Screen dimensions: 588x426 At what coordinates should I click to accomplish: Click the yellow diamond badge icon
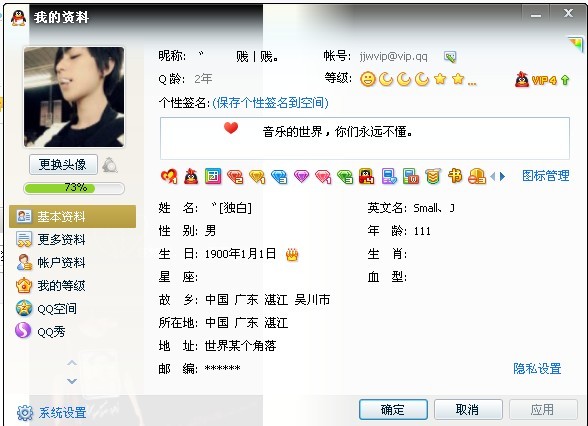[257, 176]
